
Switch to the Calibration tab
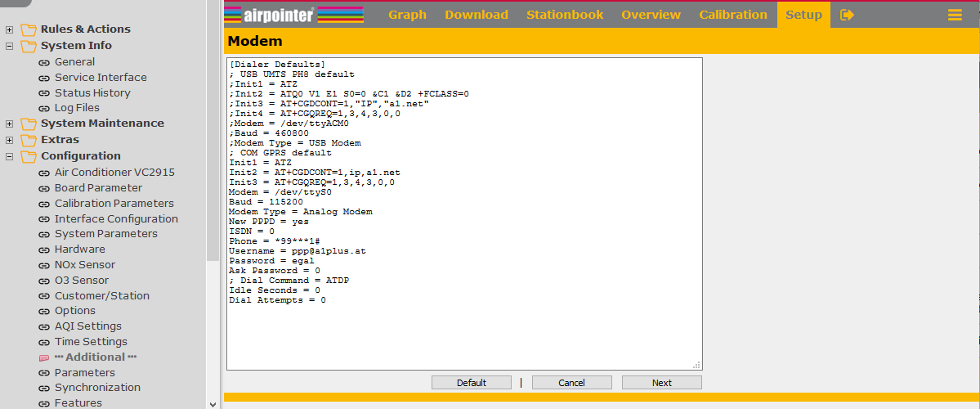[732, 15]
